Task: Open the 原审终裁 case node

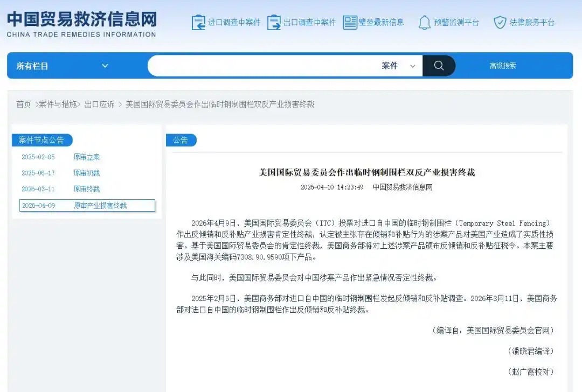Action: [87, 189]
